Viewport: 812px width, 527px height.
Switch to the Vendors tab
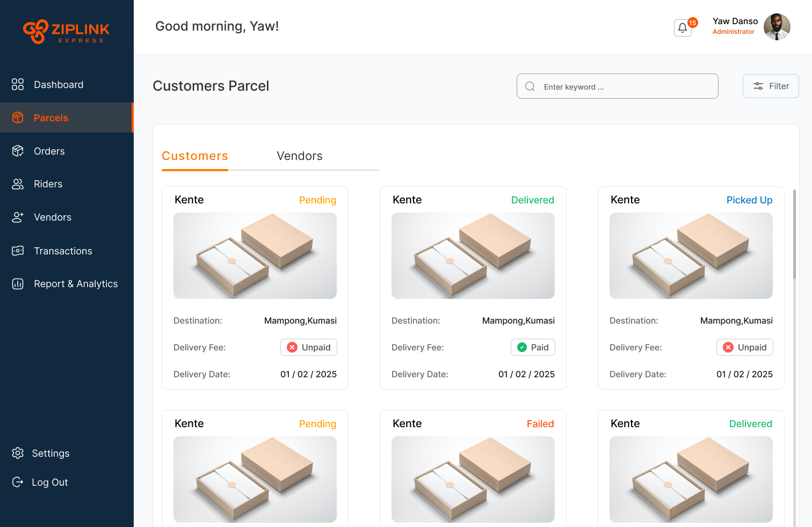(299, 156)
